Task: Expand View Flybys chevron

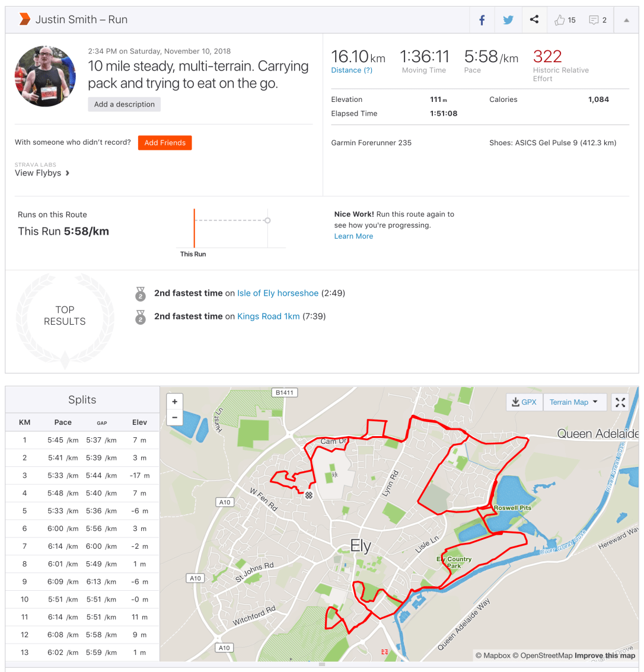Action: pyautogui.click(x=68, y=173)
